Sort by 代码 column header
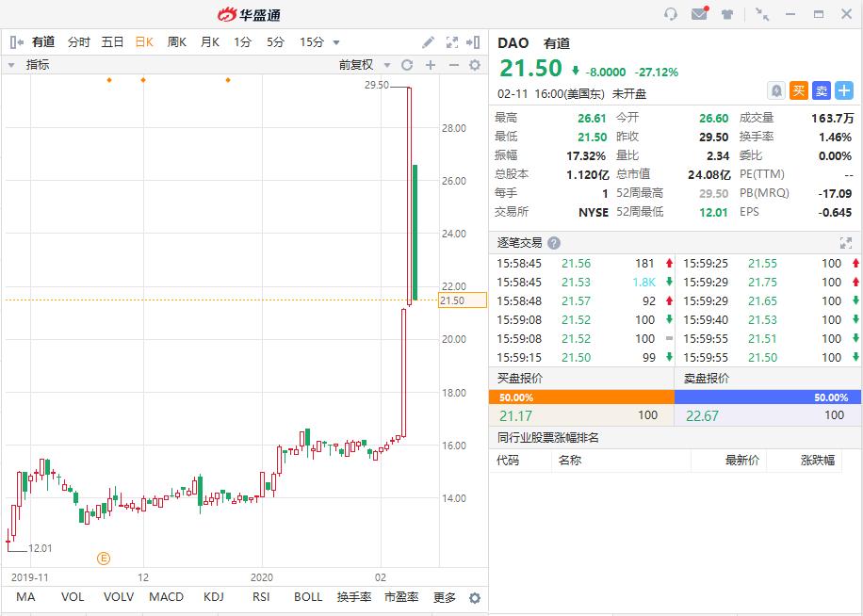This screenshot has height=616, width=863. pyautogui.click(x=508, y=461)
